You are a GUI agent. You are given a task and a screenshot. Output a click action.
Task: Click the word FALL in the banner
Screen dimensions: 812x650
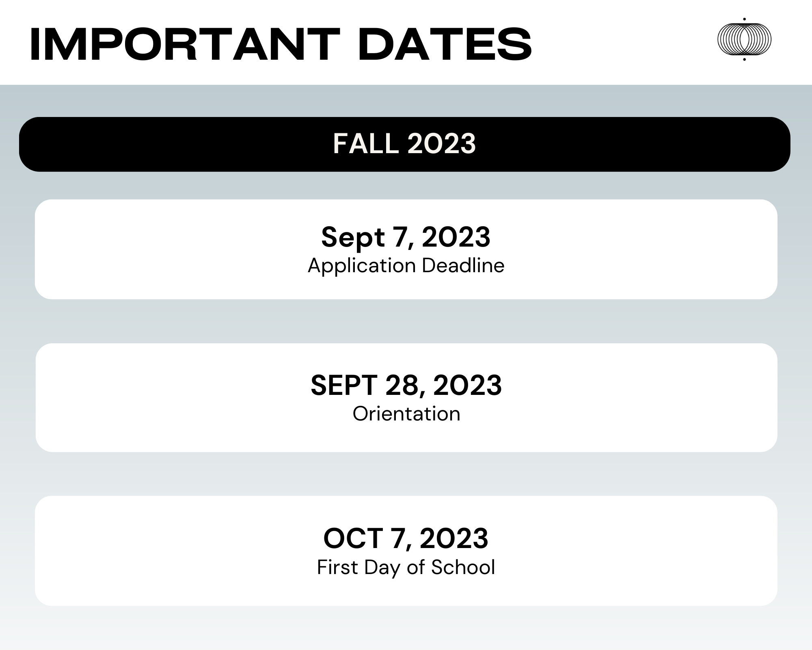click(366, 143)
